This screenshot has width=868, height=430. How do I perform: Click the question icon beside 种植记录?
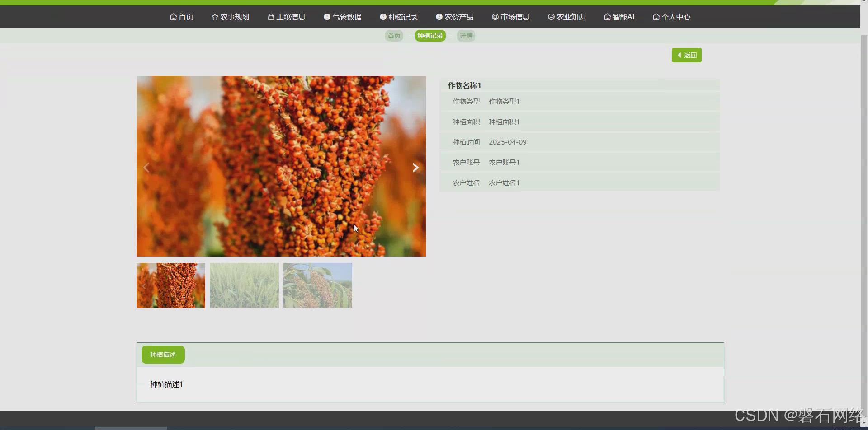383,17
